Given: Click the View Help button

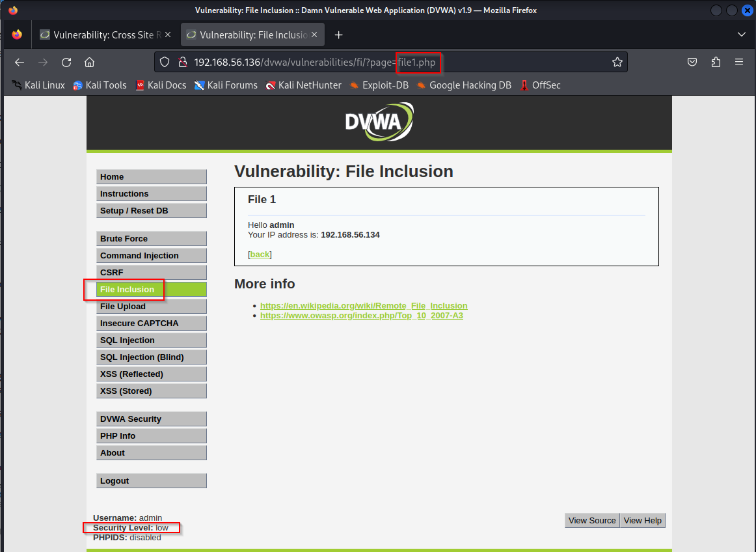Looking at the screenshot, I should tap(643, 520).
